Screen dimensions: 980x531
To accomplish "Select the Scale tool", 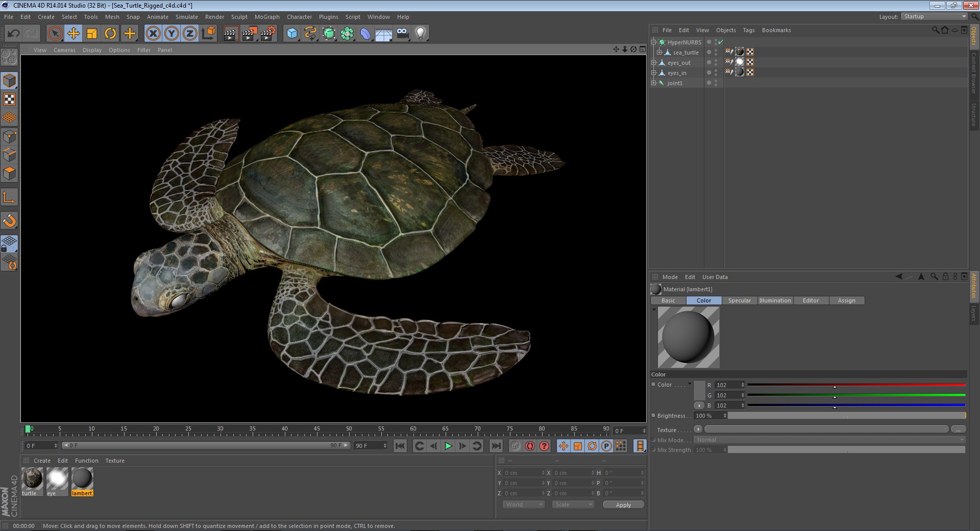I will pyautogui.click(x=92, y=34).
